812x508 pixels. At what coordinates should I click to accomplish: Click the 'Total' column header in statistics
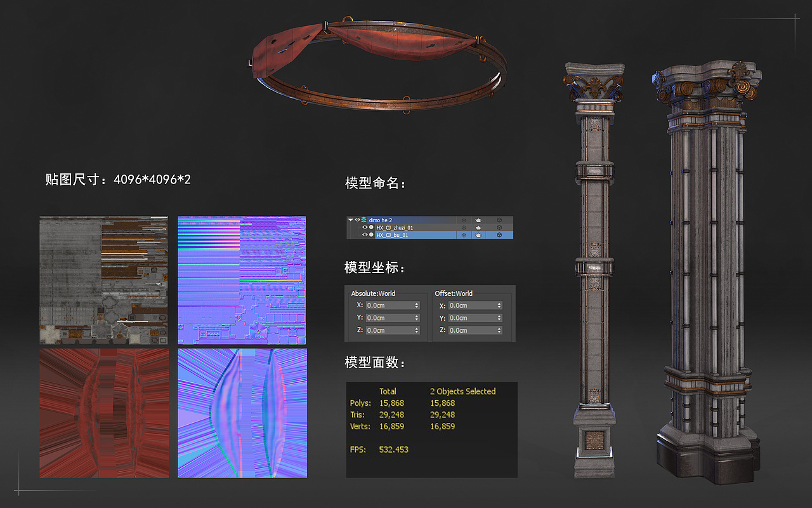click(388, 391)
